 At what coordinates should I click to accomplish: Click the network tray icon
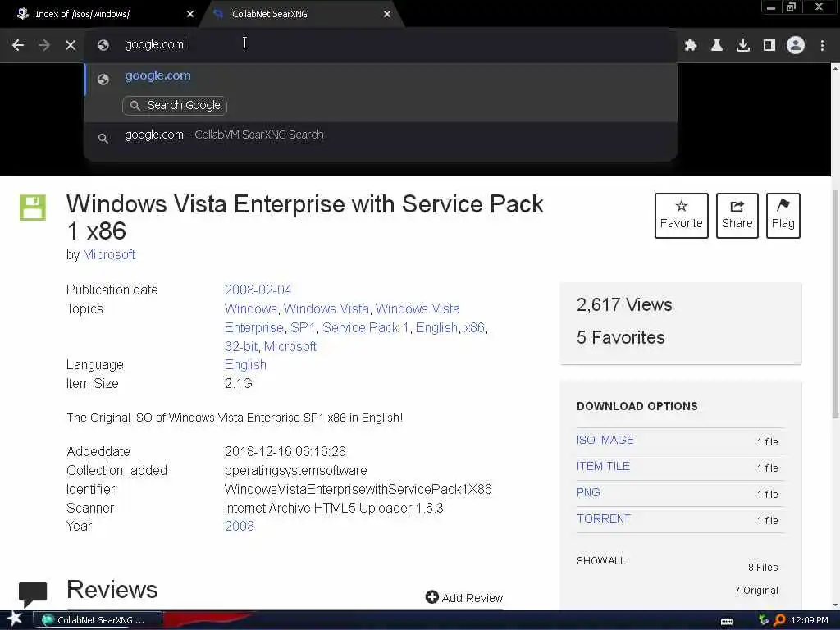pos(764,620)
